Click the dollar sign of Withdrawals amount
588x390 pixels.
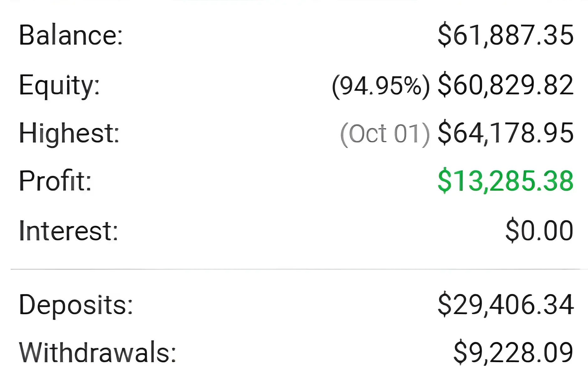pyautogui.click(x=460, y=353)
